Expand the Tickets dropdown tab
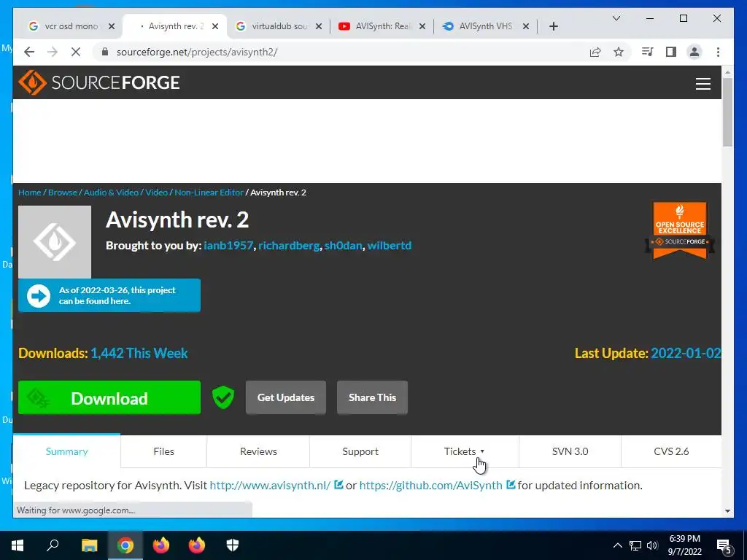The image size is (747, 560). click(465, 451)
